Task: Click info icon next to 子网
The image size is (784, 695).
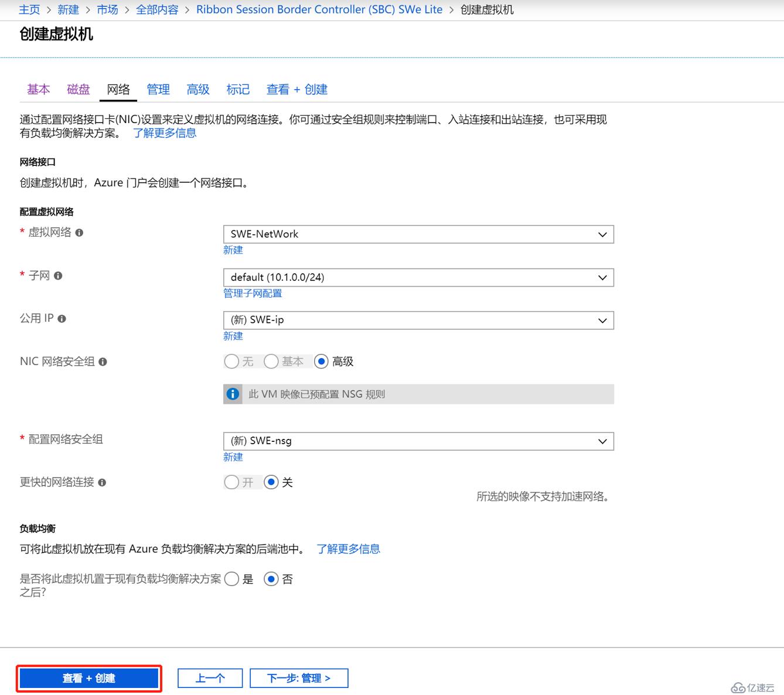Action: coord(58,276)
